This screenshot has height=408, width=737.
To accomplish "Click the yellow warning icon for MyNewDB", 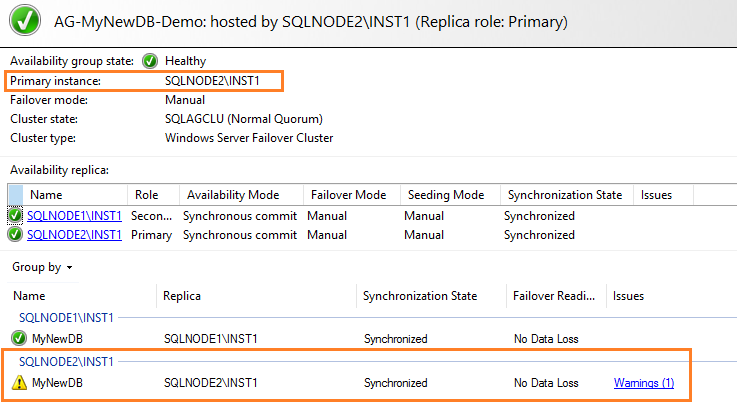I will 19,383.
